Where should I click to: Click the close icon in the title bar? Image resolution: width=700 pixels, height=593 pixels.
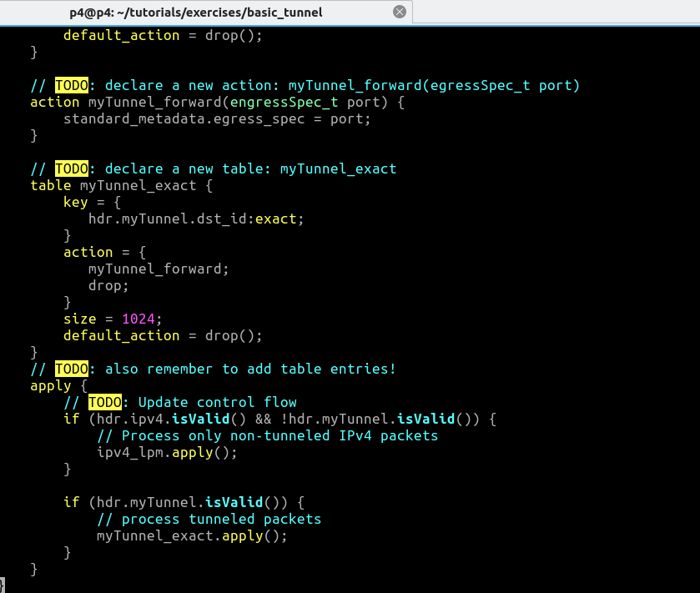click(x=399, y=12)
